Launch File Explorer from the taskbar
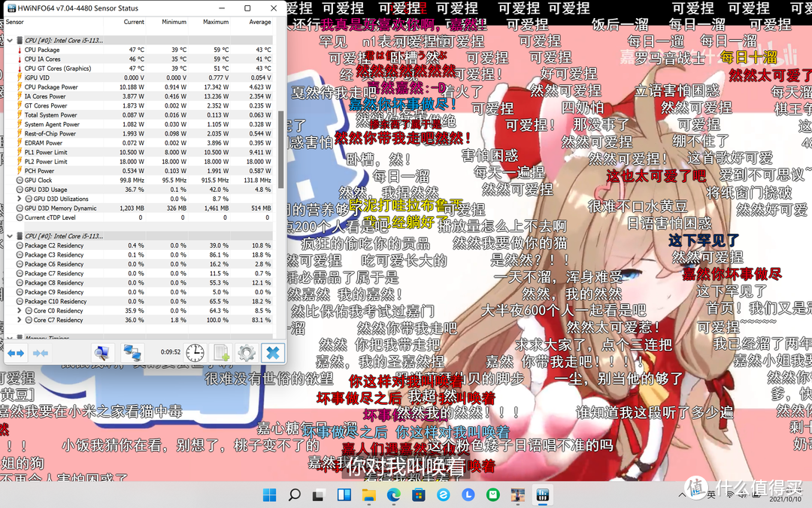Viewport: 812px width, 508px height. tap(368, 495)
